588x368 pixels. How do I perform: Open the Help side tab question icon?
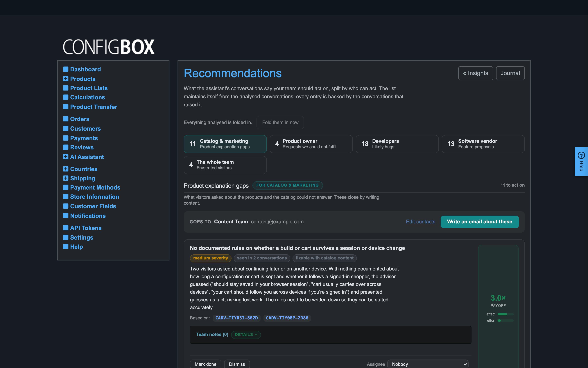pyautogui.click(x=581, y=155)
